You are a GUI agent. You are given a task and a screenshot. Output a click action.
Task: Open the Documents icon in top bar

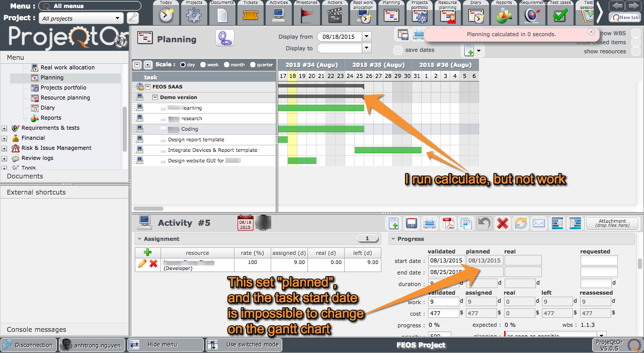[222, 15]
